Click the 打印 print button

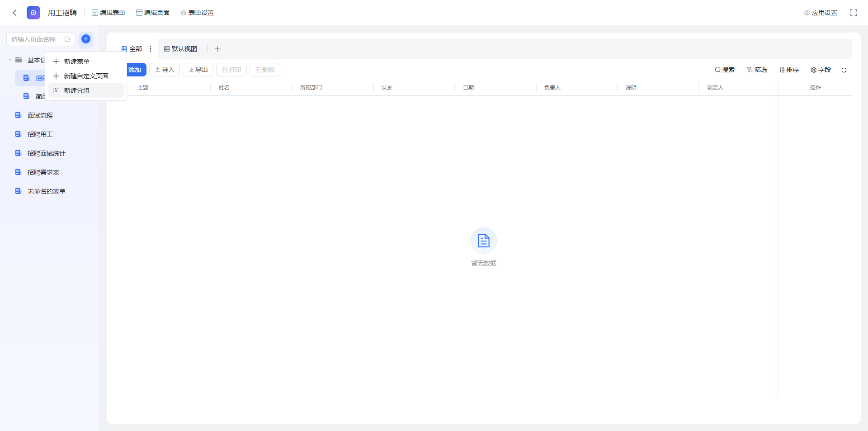pos(231,70)
